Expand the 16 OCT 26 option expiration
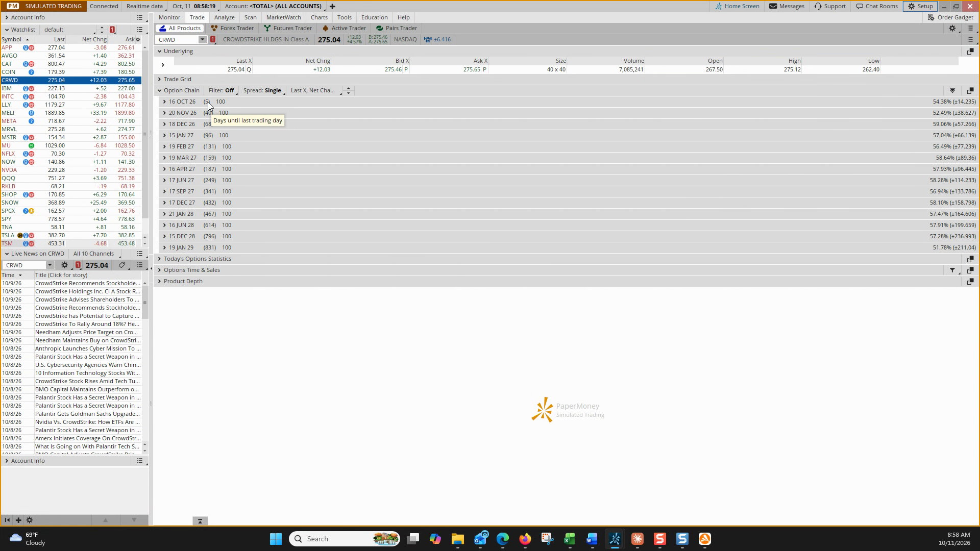 pyautogui.click(x=164, y=102)
